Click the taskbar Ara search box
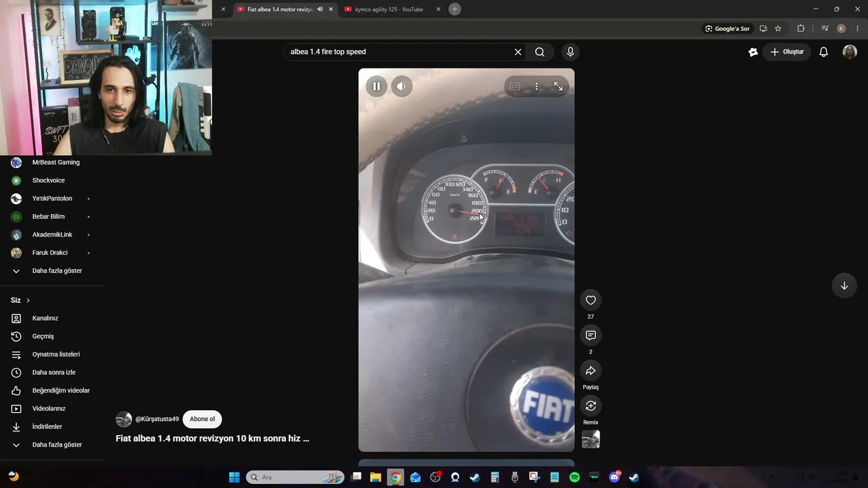 coord(296,477)
